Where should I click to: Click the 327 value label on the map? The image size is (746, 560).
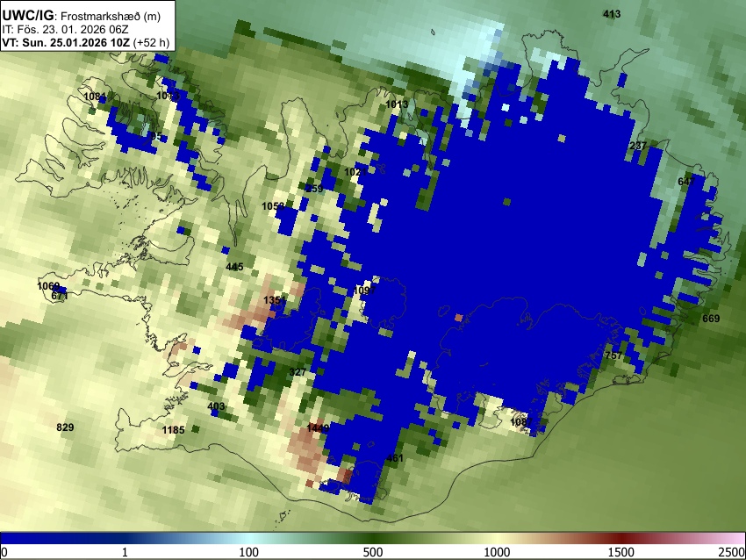298,371
